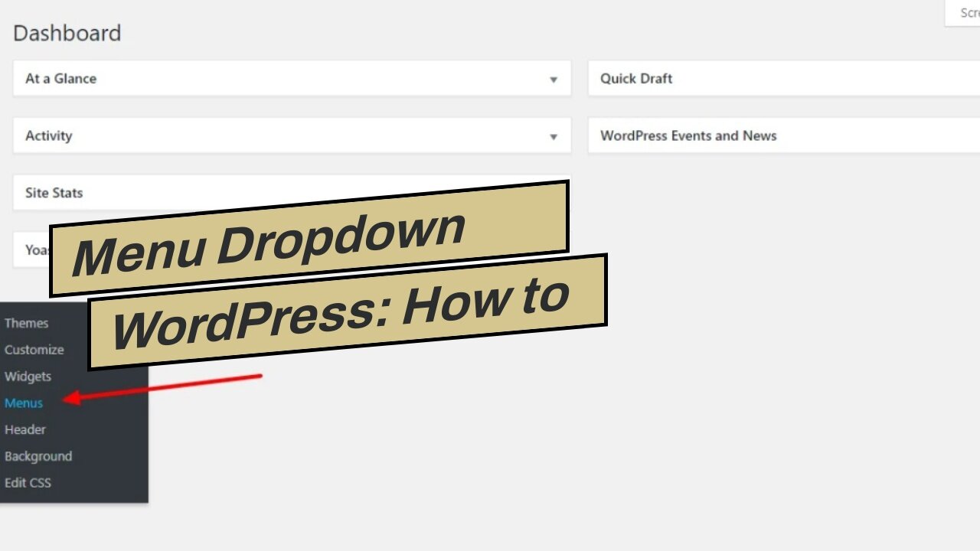Open Background in the Appearance submenu
This screenshot has height=551, width=980.
[x=38, y=456]
